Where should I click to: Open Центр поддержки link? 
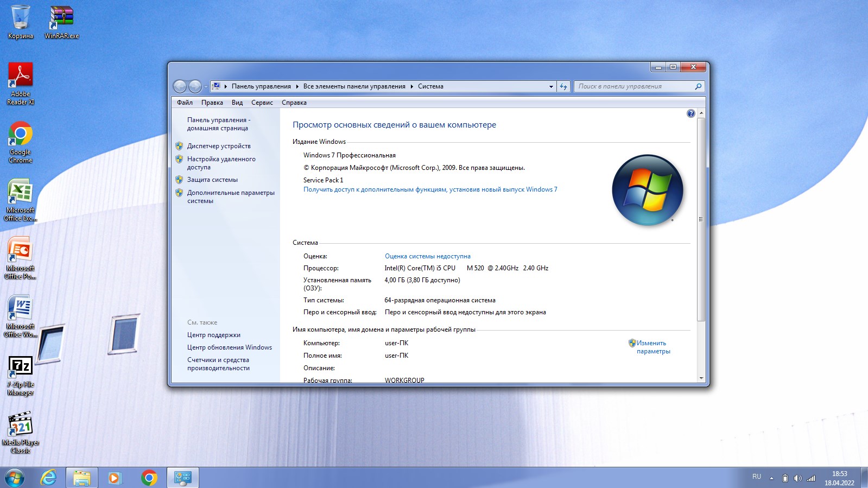point(214,335)
